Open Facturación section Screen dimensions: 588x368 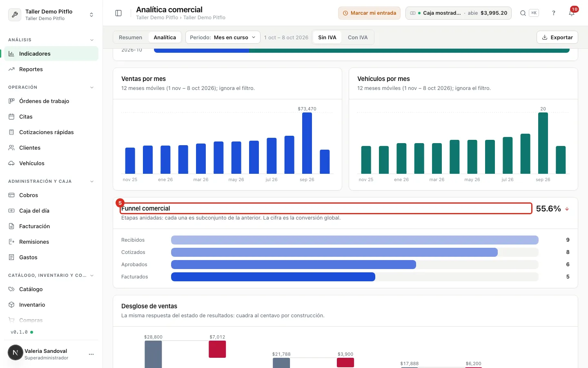click(x=51, y=226)
